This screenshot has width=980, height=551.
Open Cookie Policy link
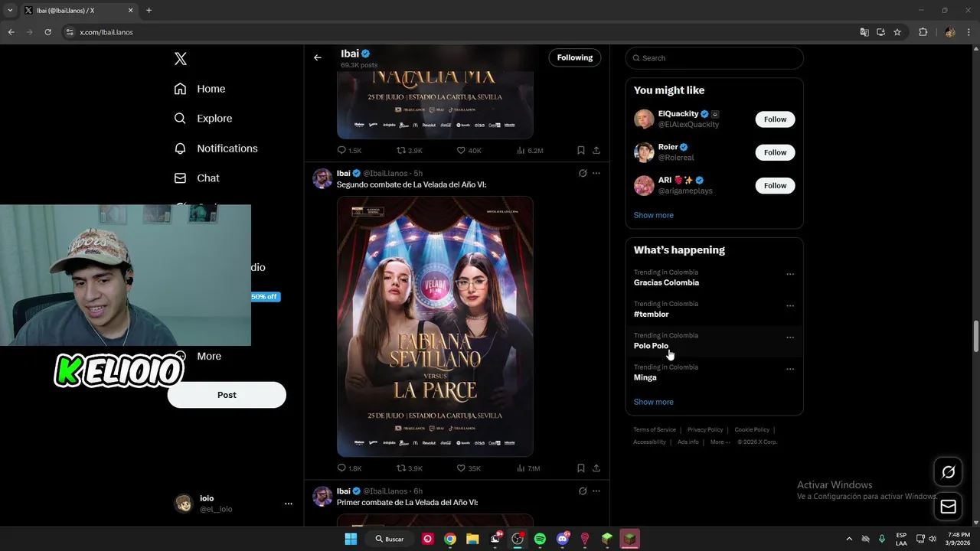coord(752,430)
